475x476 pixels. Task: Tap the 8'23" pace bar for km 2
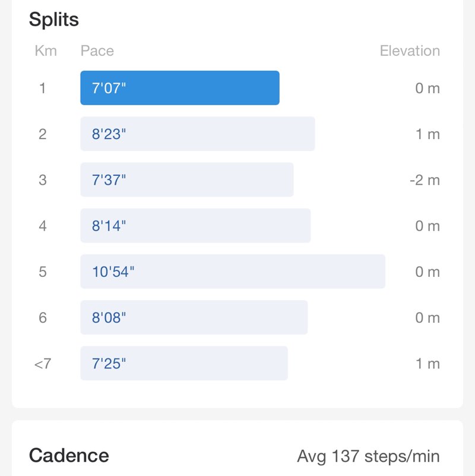(197, 134)
